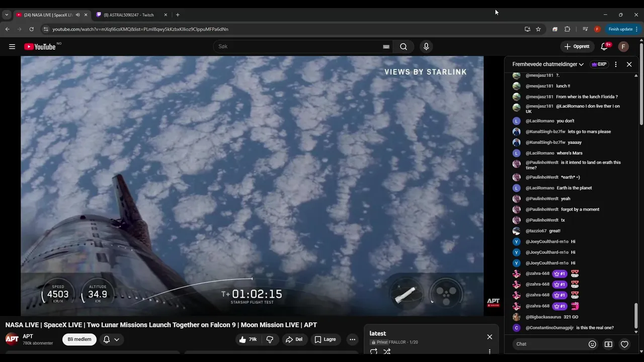Expand Fremhevede chatmeldinger chat mode dropdown

tap(548, 64)
